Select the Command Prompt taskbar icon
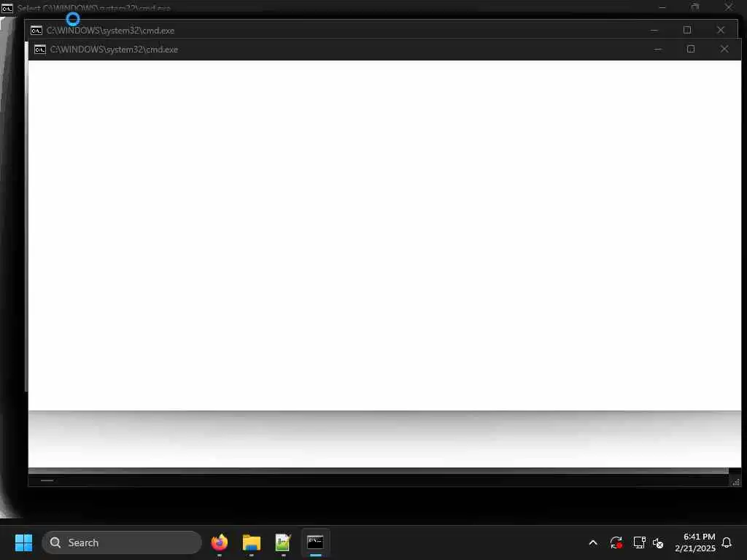This screenshot has width=747, height=560. point(315,542)
